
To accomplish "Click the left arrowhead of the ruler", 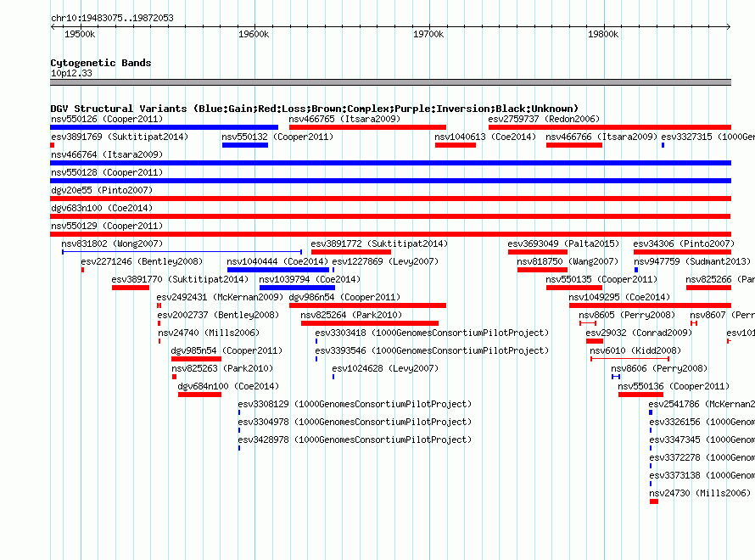I will [53, 26].
